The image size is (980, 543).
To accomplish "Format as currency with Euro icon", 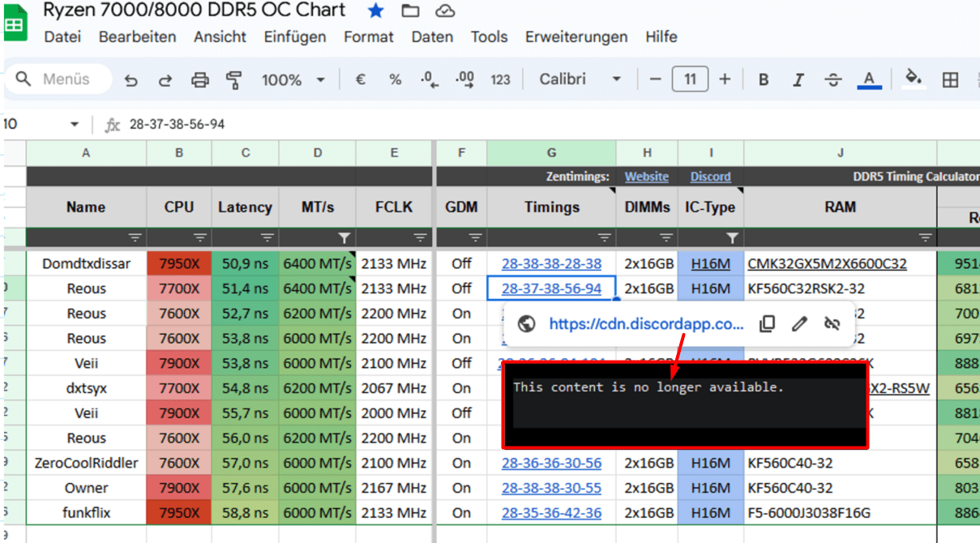I will [x=361, y=79].
